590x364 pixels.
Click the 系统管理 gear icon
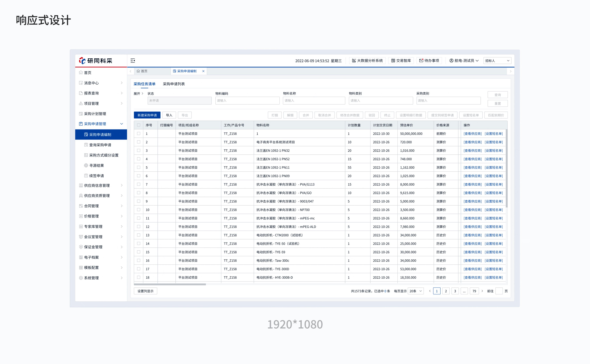pyautogui.click(x=81, y=278)
